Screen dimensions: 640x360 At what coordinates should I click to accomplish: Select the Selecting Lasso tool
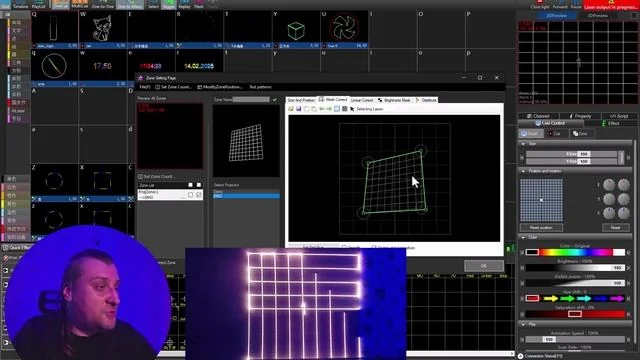pos(366,109)
